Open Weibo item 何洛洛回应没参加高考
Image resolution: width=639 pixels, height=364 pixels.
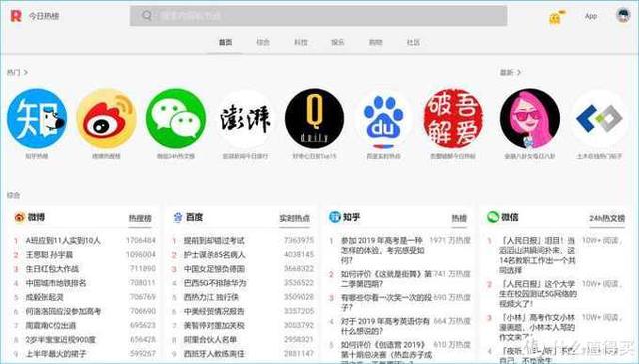[x=63, y=311]
